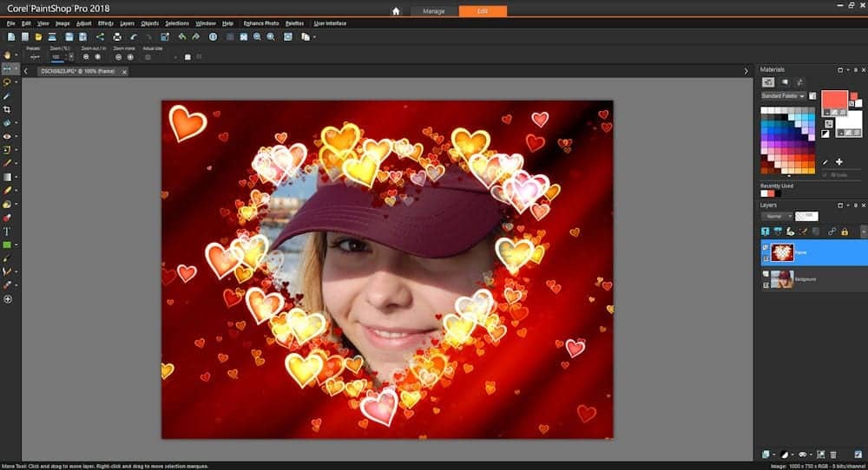Select the Text tool
Screen dimensions: 868x470
click(x=7, y=232)
